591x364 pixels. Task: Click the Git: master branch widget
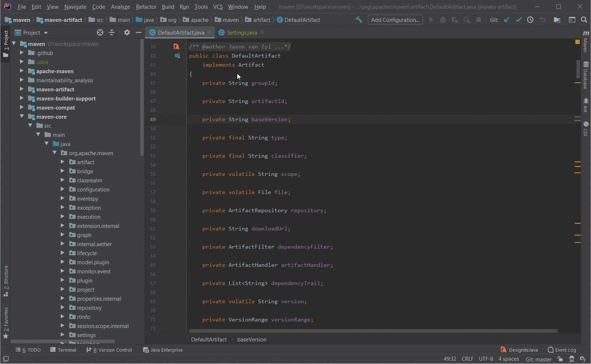[539, 359]
